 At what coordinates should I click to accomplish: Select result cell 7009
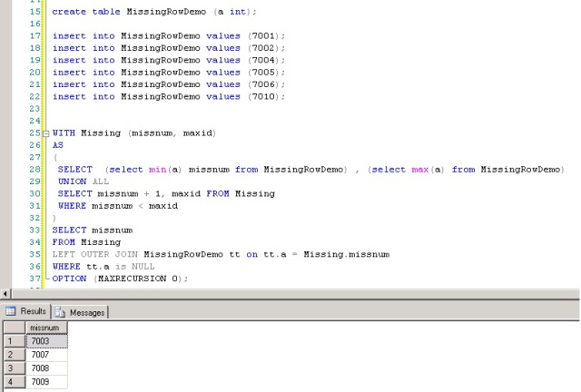point(46,382)
